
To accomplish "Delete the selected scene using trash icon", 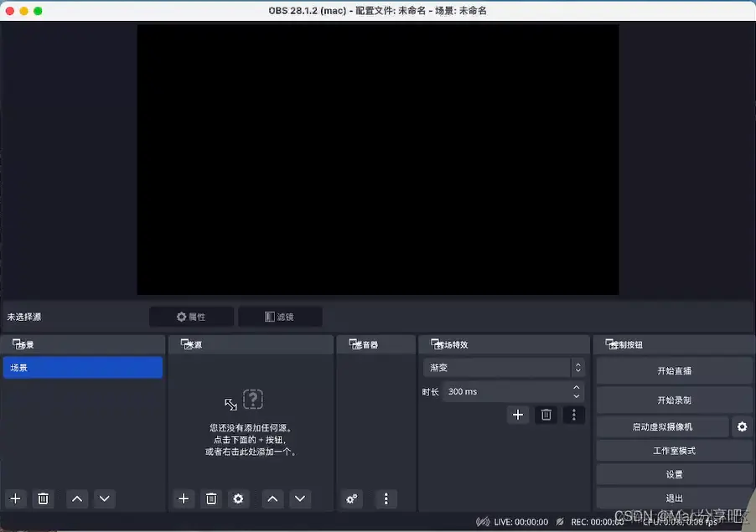I will coord(43,498).
